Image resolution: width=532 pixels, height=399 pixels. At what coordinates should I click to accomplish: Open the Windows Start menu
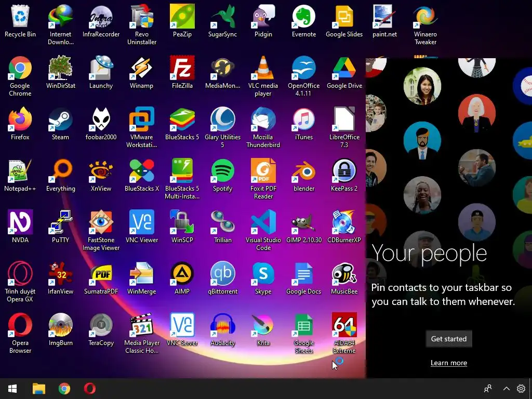(x=12, y=389)
